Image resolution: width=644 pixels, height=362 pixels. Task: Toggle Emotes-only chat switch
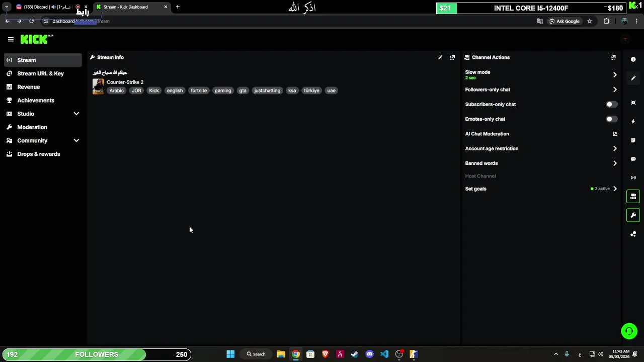tap(611, 119)
